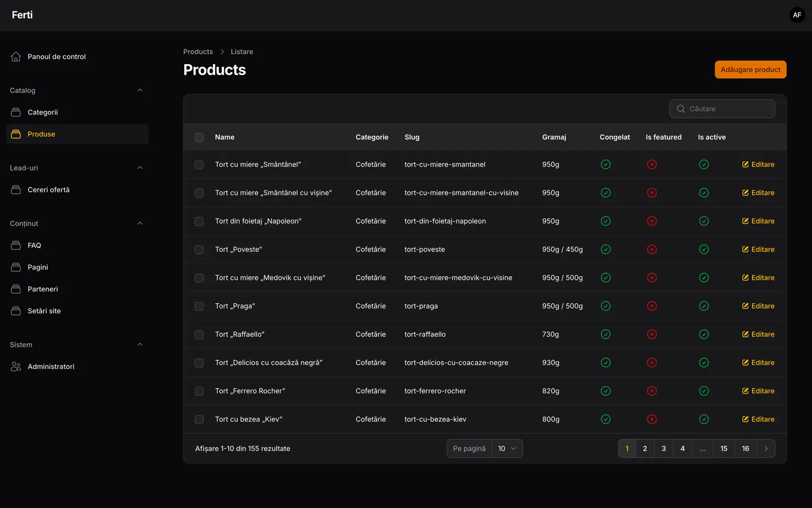The height and width of the screenshot is (508, 812).
Task: Click the Parteneri sidebar icon
Action: point(16,289)
